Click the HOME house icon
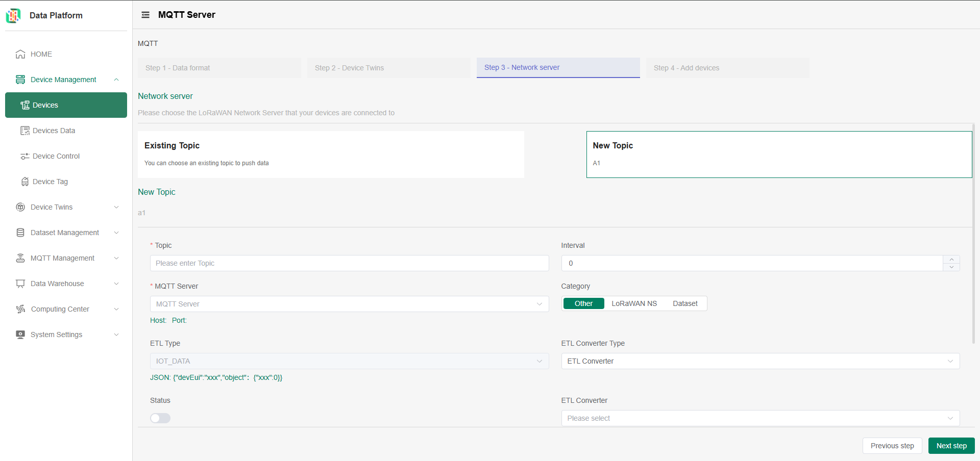This screenshot has height=461, width=980. 20,54
